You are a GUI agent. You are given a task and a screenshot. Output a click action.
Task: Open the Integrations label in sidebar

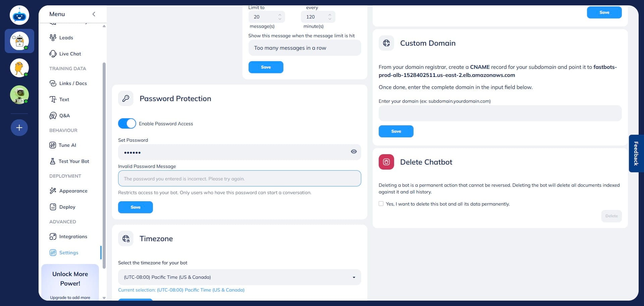[73, 236]
